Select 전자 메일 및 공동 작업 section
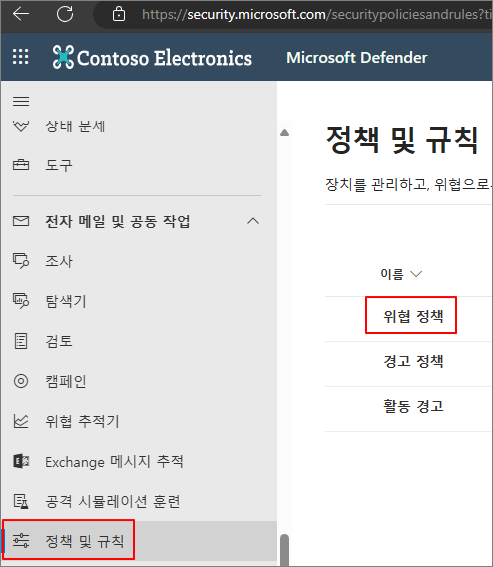493x567 pixels. point(118,221)
